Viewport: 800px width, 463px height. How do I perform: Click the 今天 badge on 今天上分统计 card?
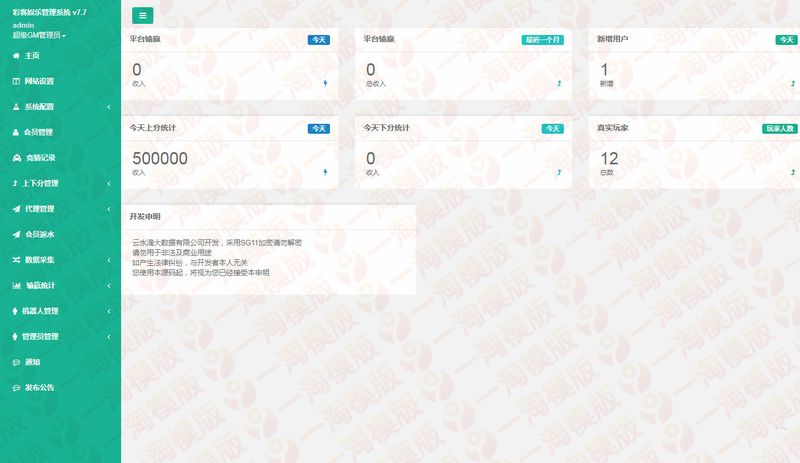(x=319, y=129)
